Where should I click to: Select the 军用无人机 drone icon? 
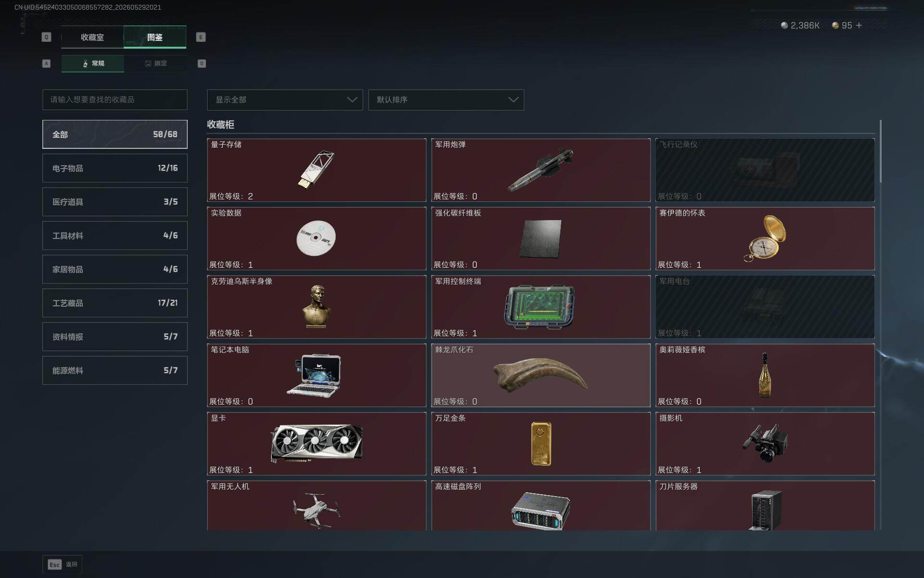click(316, 510)
